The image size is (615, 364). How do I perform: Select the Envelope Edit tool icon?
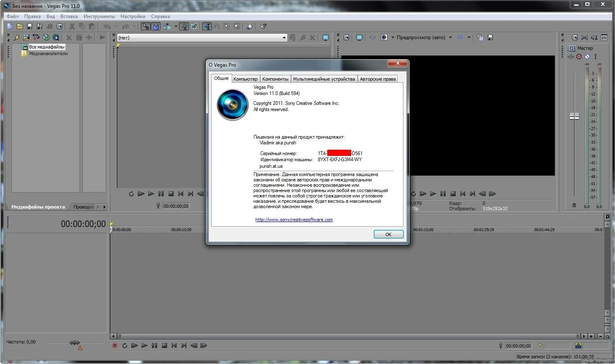coord(217,26)
